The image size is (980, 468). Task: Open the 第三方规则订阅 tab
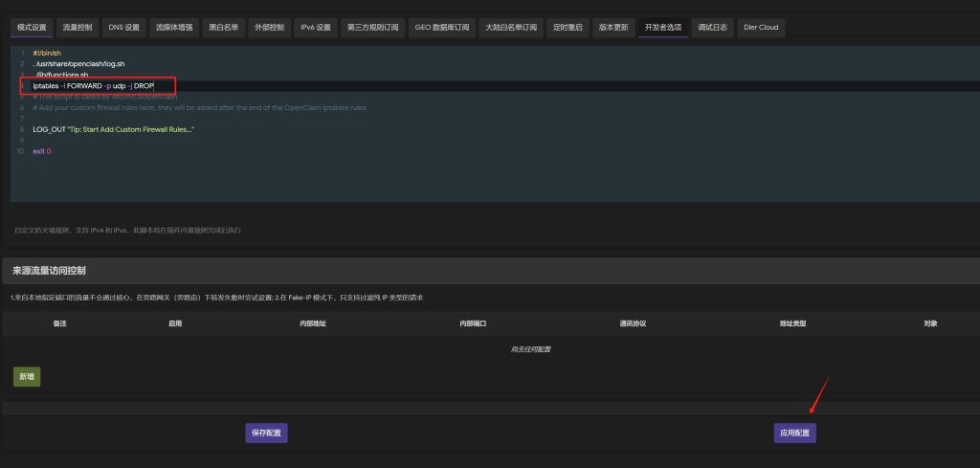[371, 28]
